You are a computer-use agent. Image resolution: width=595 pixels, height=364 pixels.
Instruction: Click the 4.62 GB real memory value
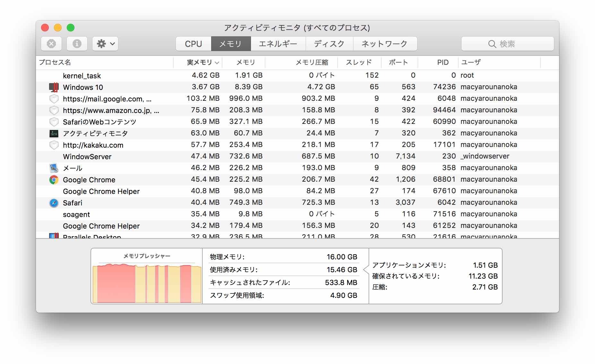[206, 75]
